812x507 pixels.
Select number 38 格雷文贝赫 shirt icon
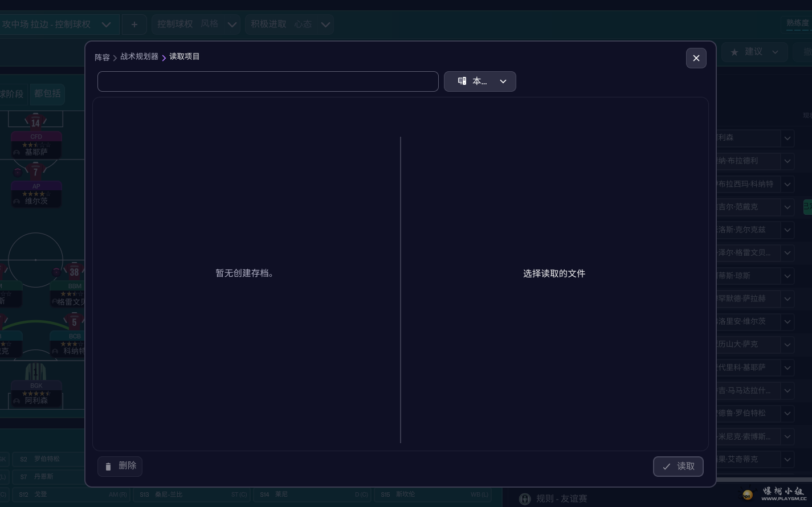[74, 272]
